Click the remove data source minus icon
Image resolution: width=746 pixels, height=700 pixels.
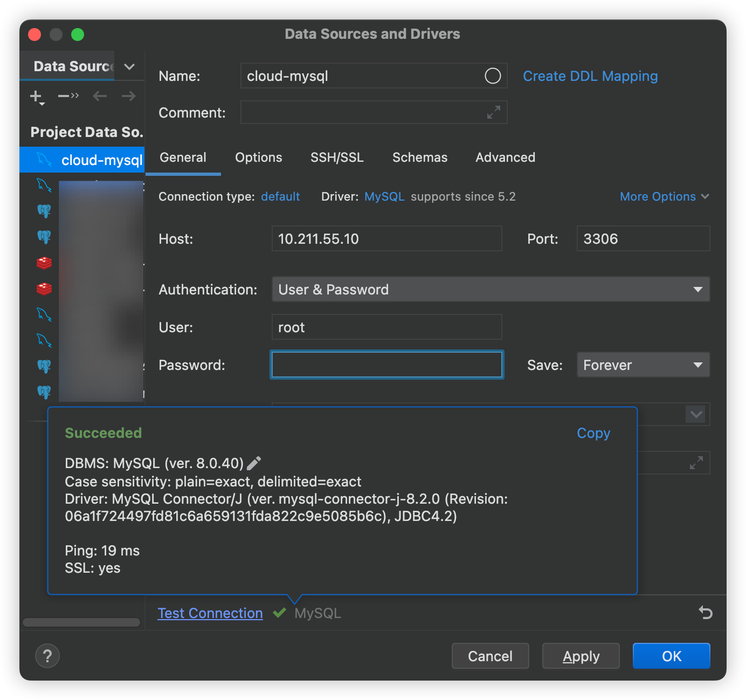[68, 96]
